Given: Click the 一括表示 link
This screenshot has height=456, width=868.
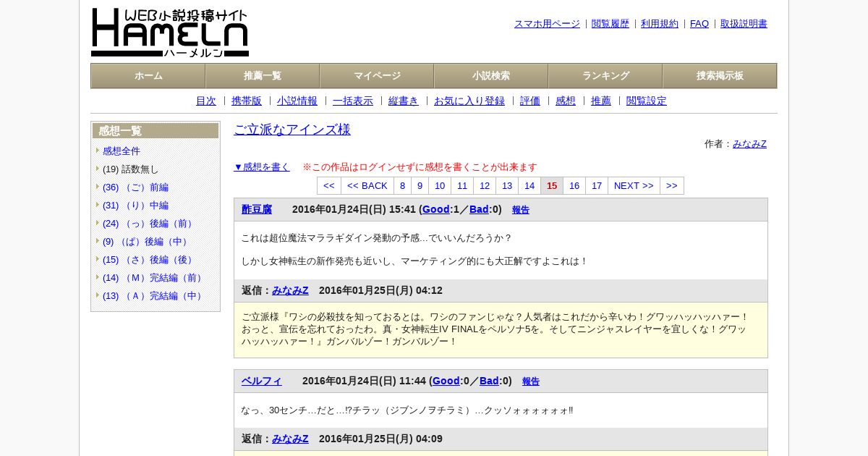Looking at the screenshot, I should tap(353, 101).
